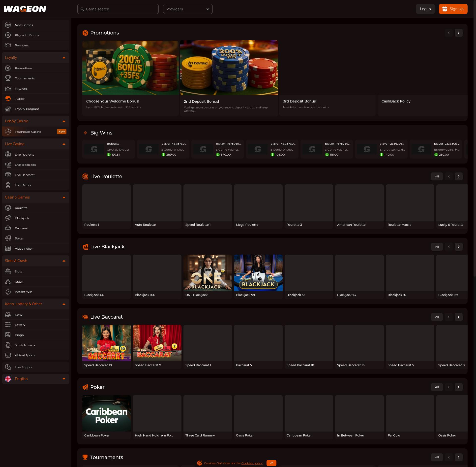Open the English language selector
This screenshot has width=476, height=467.
[x=35, y=379]
